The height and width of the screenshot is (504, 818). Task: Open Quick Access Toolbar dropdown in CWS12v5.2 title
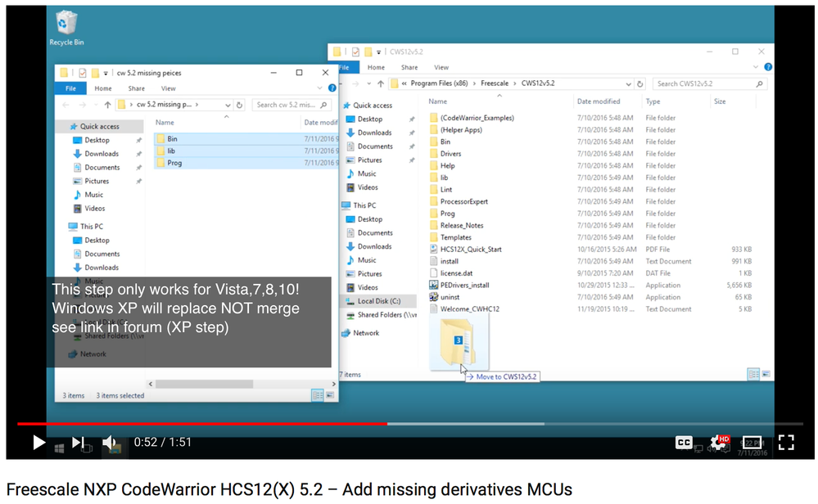point(378,52)
